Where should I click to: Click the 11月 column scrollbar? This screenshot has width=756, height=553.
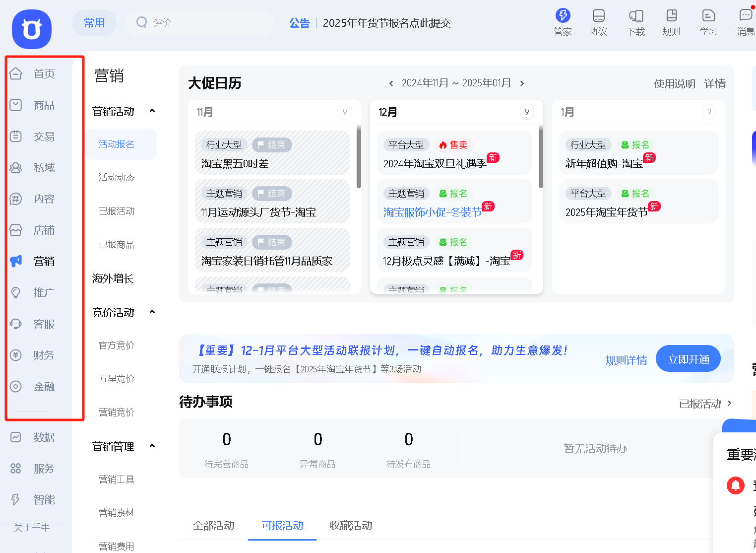click(359, 157)
